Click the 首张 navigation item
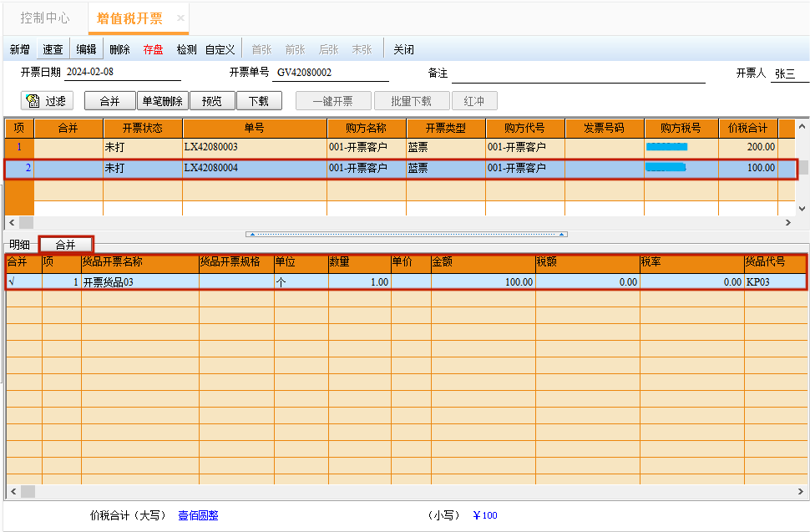 click(x=261, y=49)
